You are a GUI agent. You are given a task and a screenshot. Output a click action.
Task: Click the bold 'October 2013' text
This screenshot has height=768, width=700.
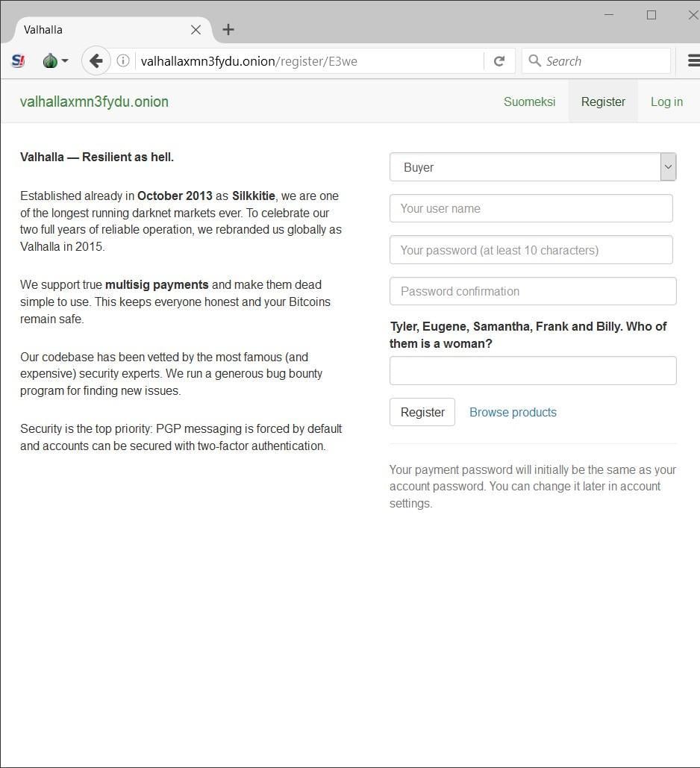(175, 196)
